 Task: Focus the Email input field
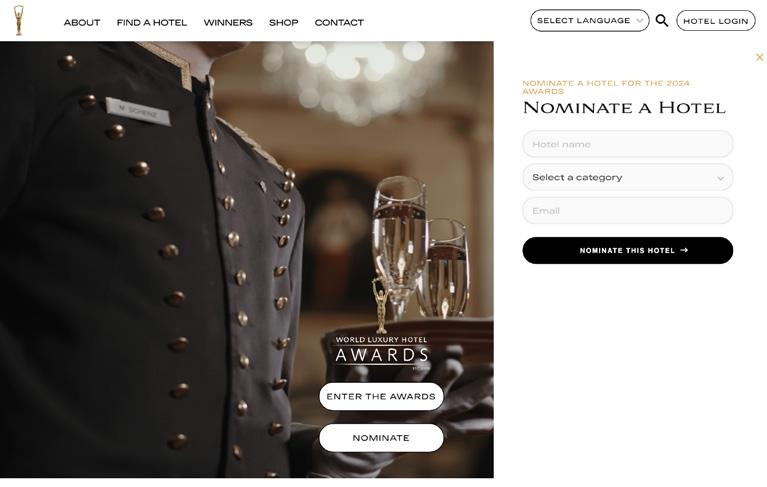[628, 211]
